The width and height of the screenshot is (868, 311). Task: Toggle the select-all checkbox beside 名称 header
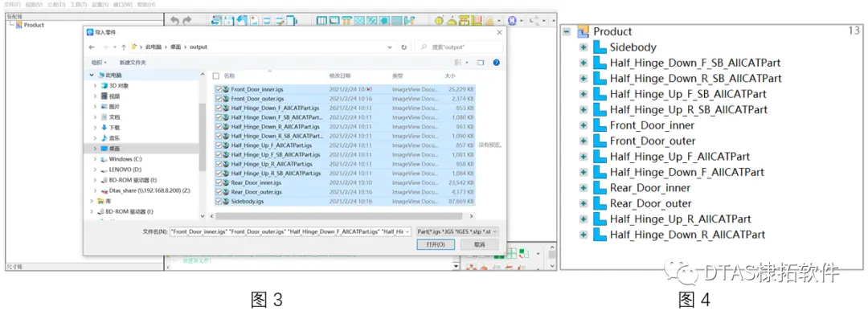click(216, 76)
